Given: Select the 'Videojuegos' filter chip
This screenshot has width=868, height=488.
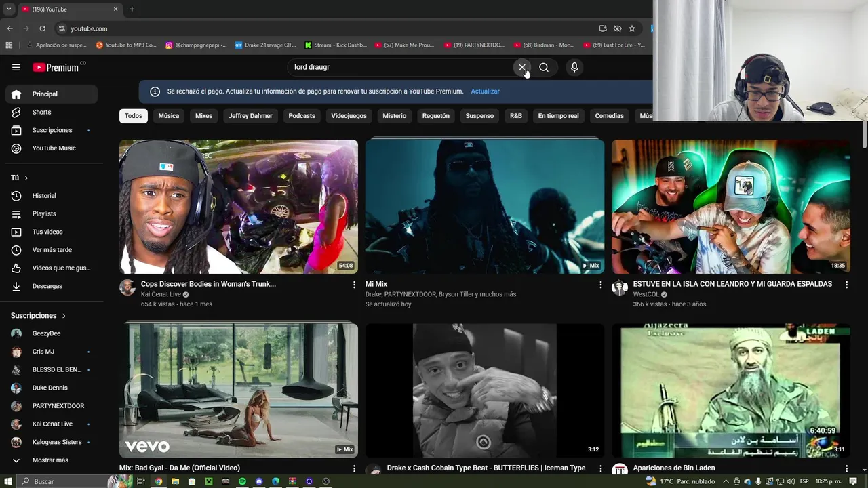Looking at the screenshot, I should [x=349, y=116].
